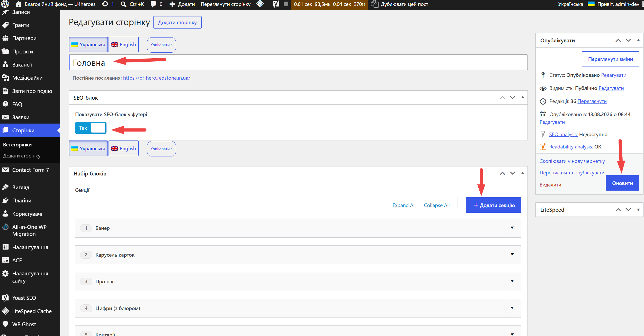Click the Duplicate this post icon
The height and width of the screenshot is (336, 644).
374,4
